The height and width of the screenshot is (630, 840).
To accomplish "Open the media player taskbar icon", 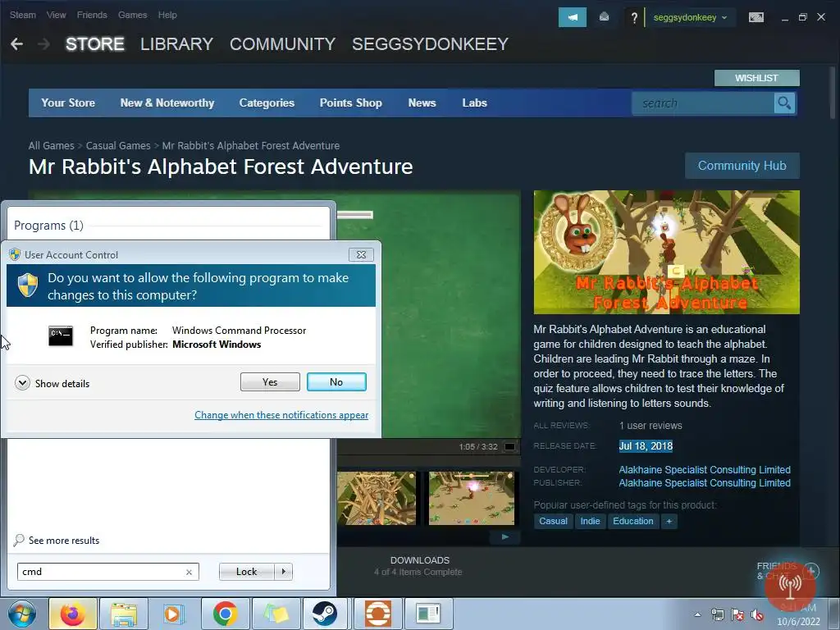I will (x=172, y=614).
